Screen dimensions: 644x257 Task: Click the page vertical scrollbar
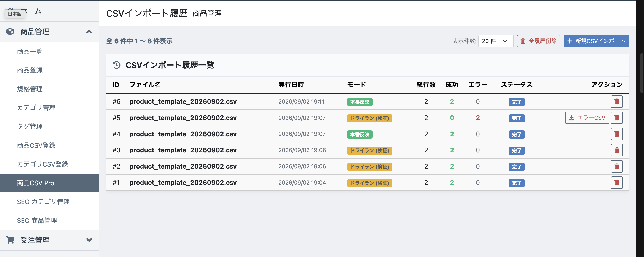(641, 73)
